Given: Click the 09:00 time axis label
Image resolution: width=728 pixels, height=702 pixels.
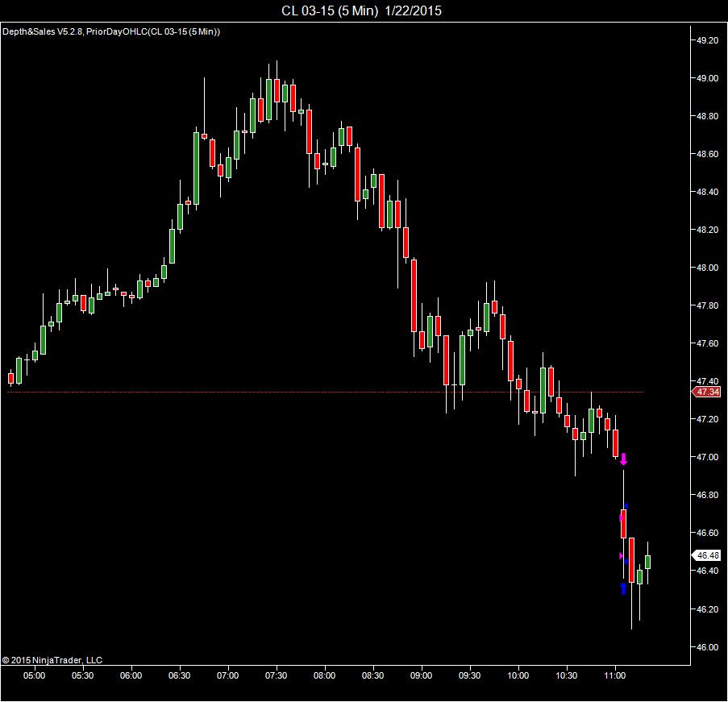Looking at the screenshot, I should (x=421, y=675).
